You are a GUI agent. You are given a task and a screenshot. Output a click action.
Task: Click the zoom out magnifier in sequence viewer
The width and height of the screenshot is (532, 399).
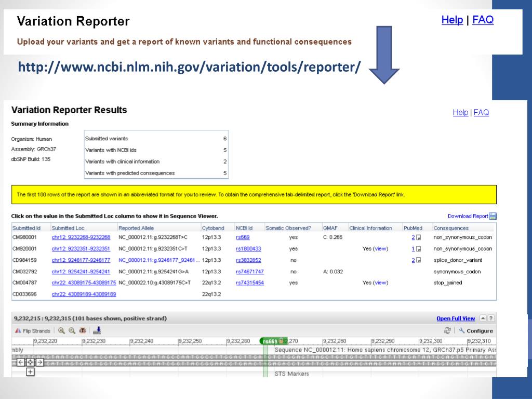72,330
